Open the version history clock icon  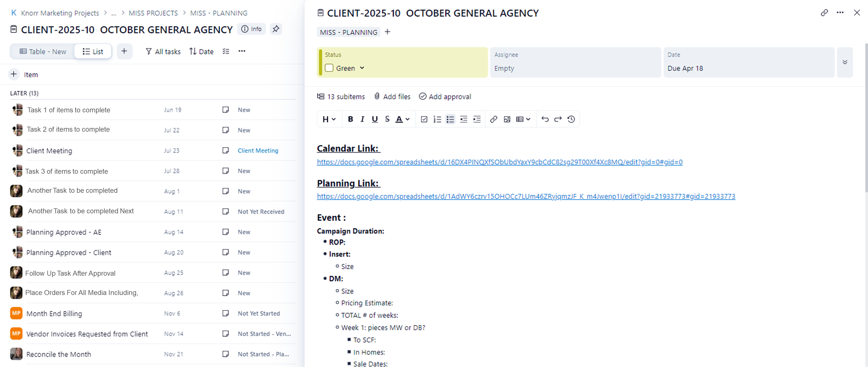[571, 119]
